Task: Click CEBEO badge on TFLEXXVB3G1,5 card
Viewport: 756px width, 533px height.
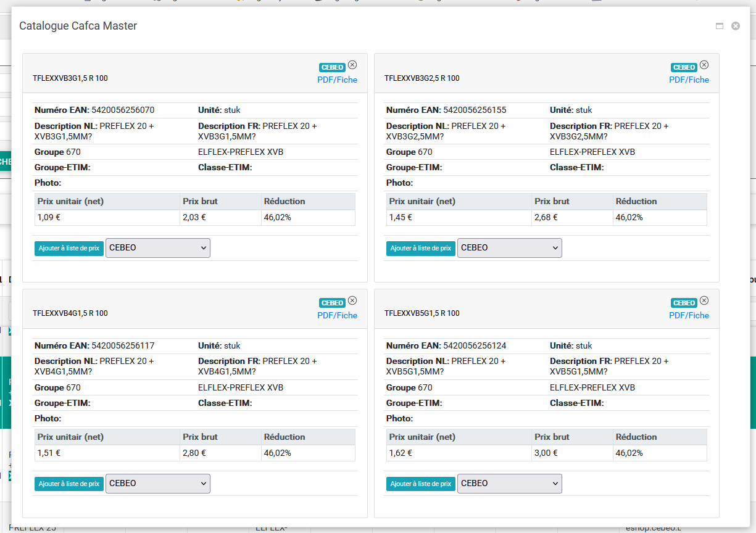Action: pyautogui.click(x=332, y=67)
